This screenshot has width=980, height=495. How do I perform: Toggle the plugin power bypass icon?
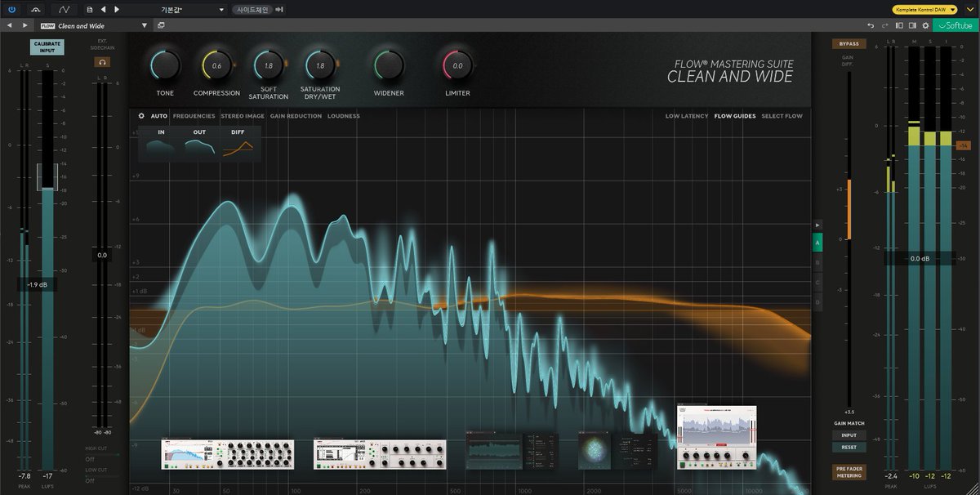tap(13, 9)
